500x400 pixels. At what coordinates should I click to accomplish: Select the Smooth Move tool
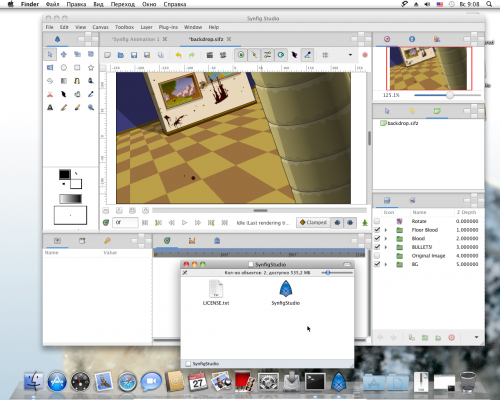point(64,54)
